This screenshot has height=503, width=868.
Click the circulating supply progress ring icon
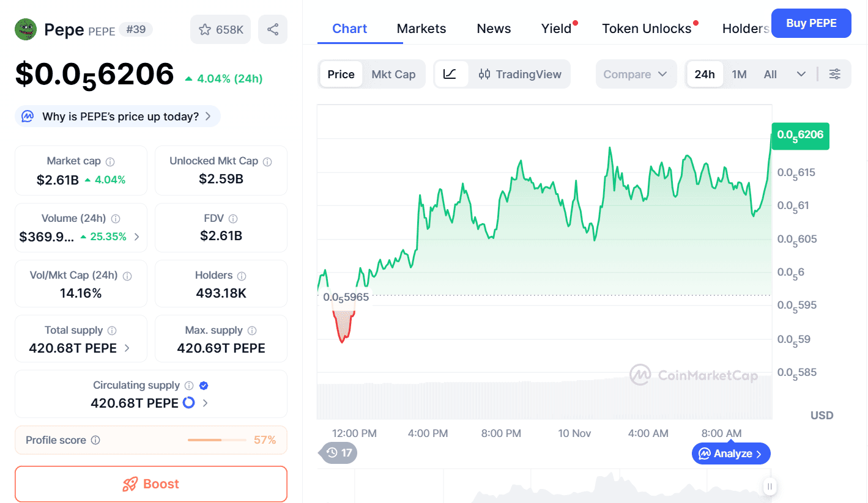coord(189,403)
